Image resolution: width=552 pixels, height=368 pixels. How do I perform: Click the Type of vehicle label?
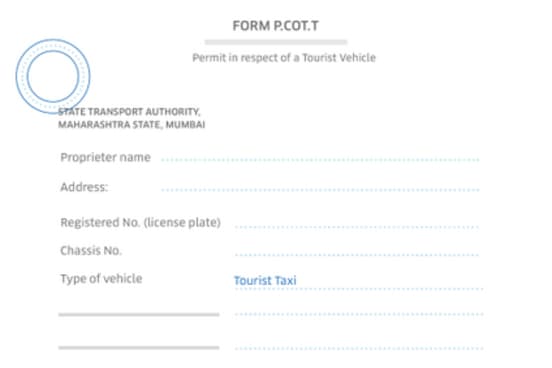(101, 279)
